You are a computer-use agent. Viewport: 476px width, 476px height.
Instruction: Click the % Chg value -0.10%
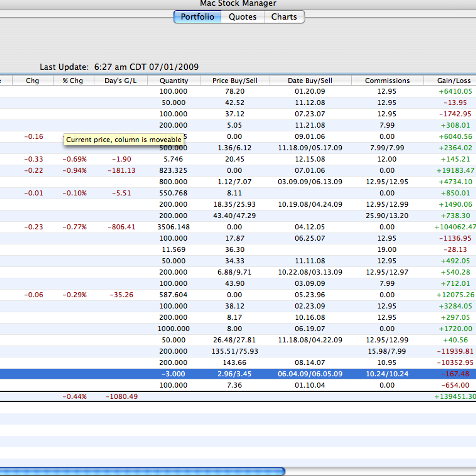74,193
